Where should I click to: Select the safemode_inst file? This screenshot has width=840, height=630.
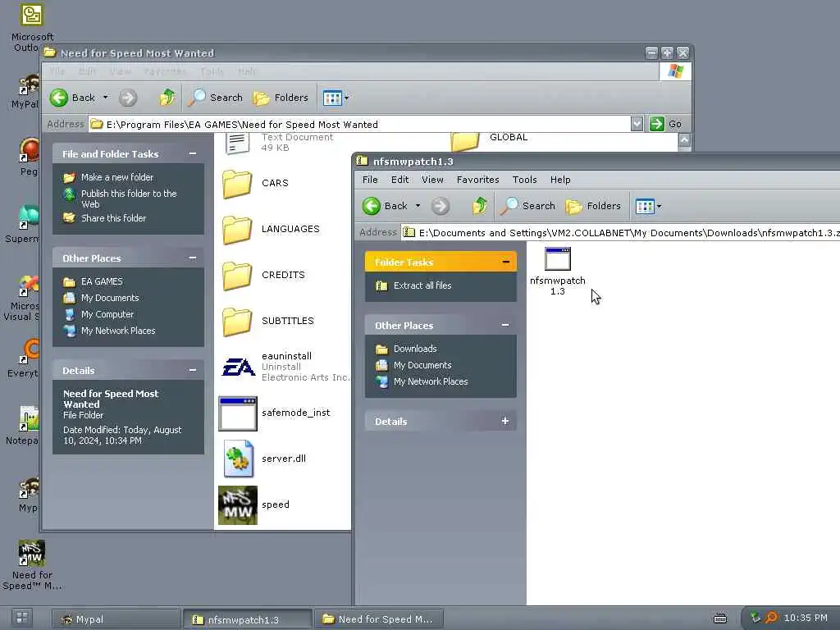[x=274, y=413]
